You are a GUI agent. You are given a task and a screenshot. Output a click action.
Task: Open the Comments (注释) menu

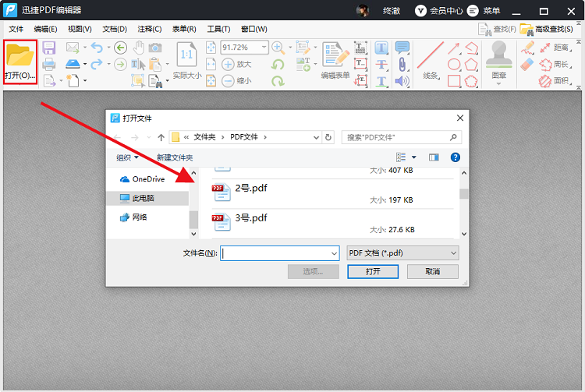click(150, 29)
